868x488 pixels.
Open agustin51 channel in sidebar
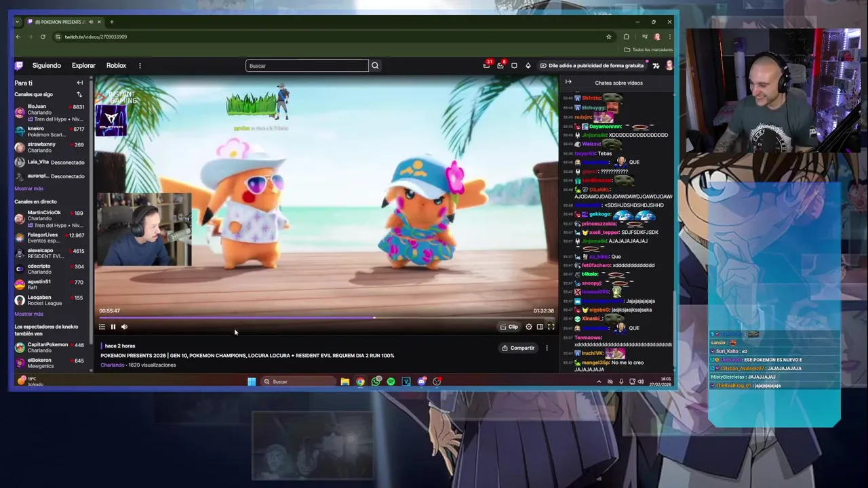click(x=49, y=284)
